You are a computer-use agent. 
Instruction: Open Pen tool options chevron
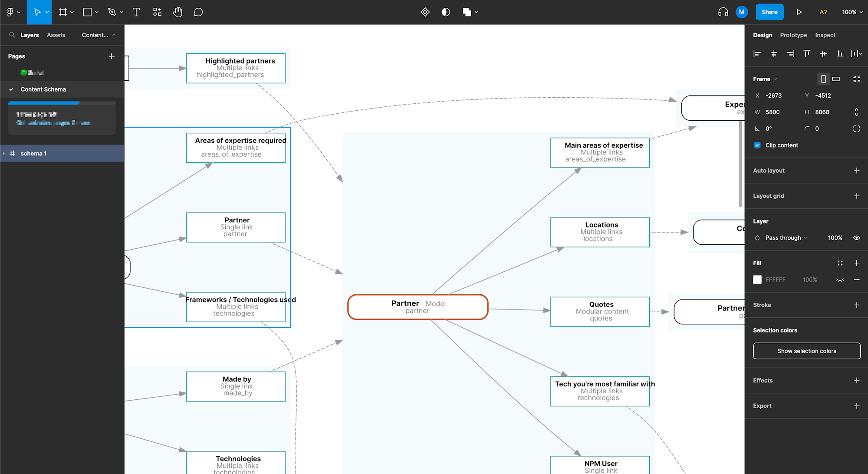pyautogui.click(x=122, y=12)
